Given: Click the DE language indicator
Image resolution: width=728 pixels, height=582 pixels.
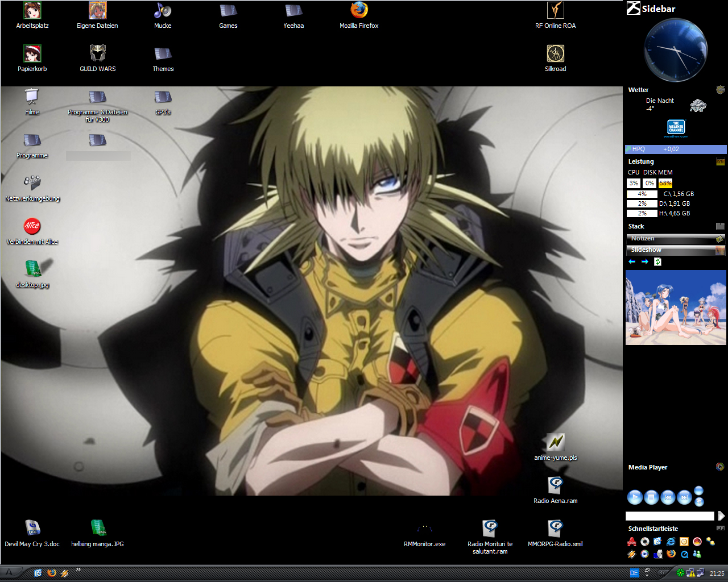Looking at the screenshot, I should (x=634, y=573).
